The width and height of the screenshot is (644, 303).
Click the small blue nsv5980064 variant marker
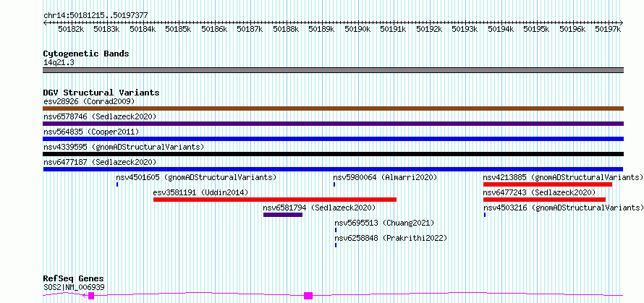(334, 184)
